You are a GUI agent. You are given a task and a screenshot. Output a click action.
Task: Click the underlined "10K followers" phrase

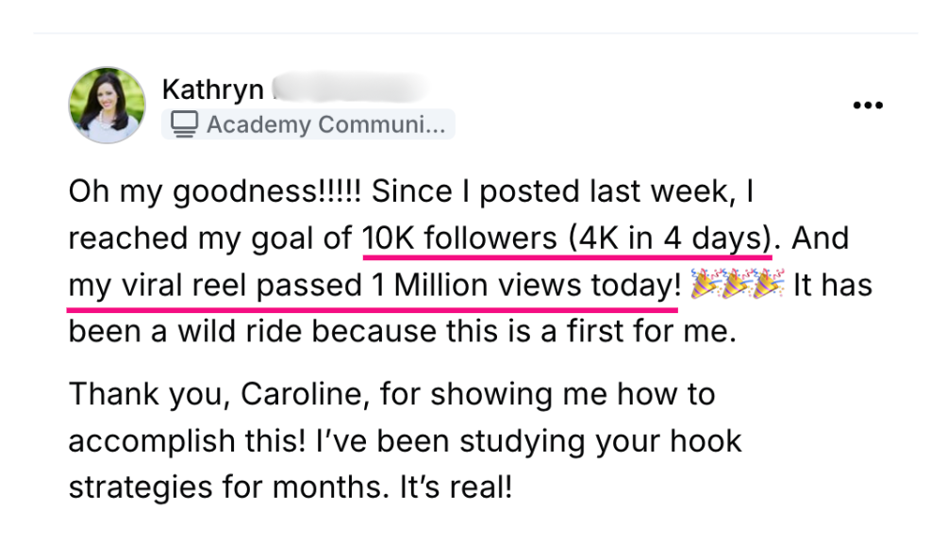tap(459, 239)
